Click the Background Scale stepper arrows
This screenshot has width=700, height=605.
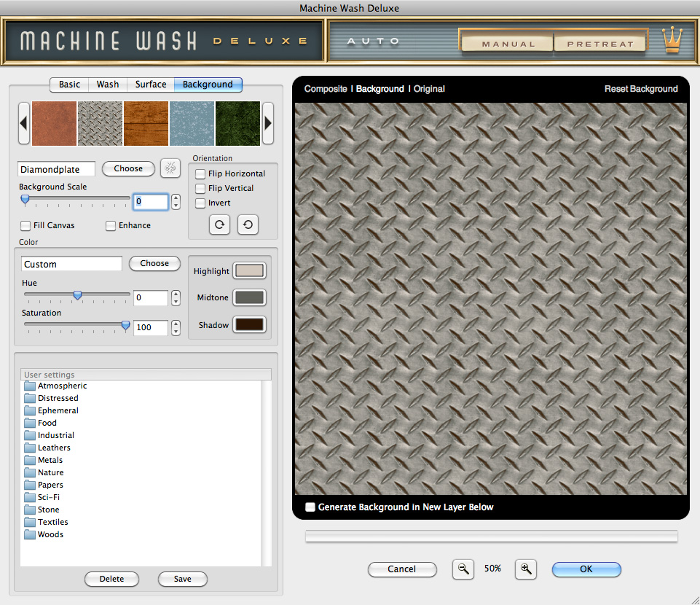point(176,201)
